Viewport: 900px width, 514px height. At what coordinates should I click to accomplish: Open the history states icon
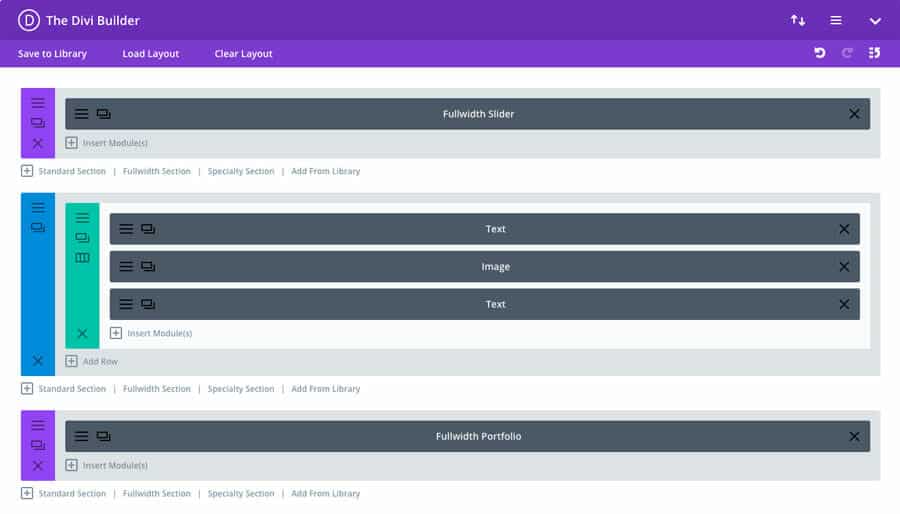click(874, 53)
